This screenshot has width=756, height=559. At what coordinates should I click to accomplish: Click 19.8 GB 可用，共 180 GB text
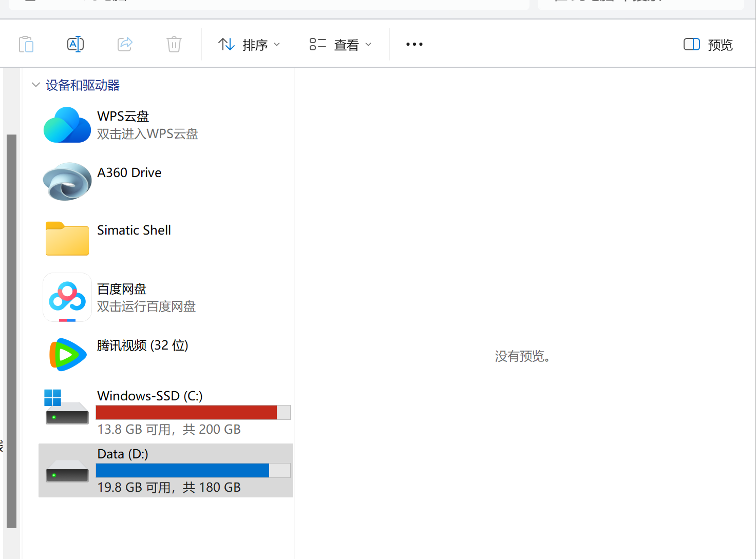(x=169, y=487)
